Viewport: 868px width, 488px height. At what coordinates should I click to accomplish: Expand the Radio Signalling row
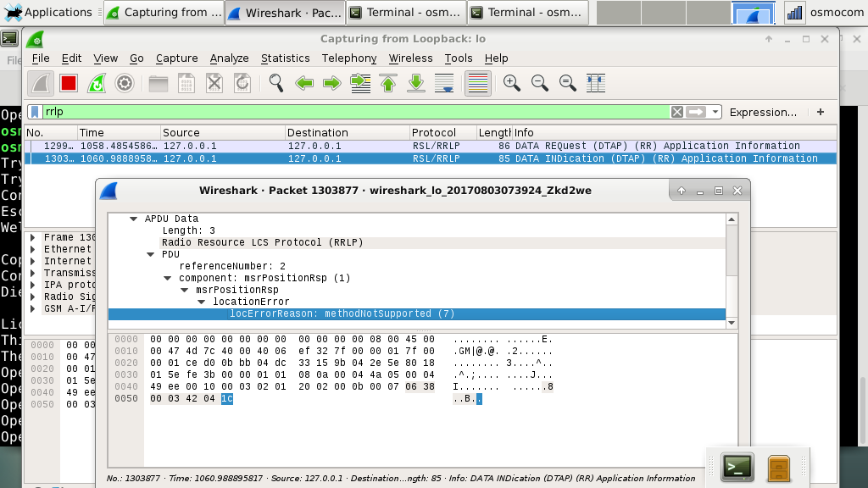(33, 297)
